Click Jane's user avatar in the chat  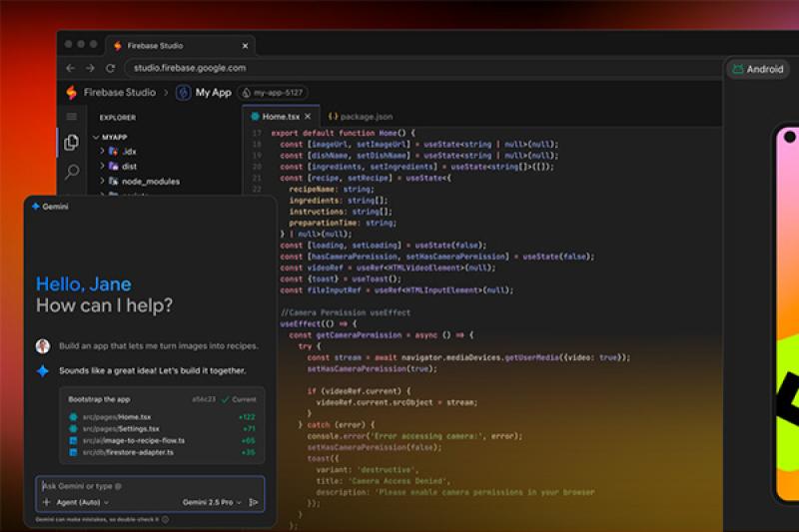(x=43, y=346)
